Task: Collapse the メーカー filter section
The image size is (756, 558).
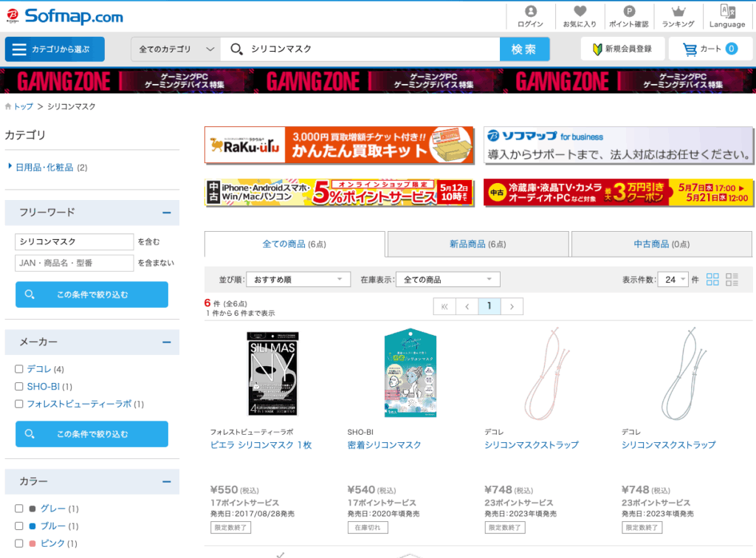Action: tap(167, 342)
